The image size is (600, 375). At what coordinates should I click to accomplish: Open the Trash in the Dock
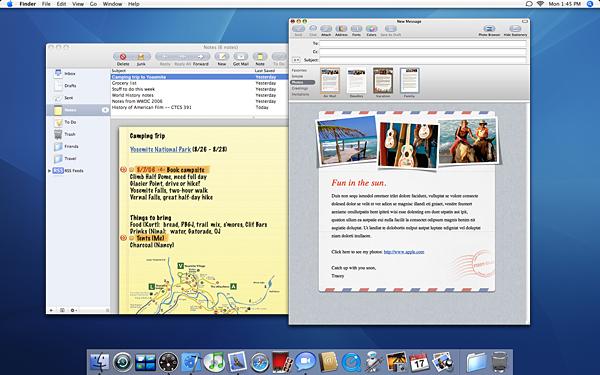click(x=499, y=362)
